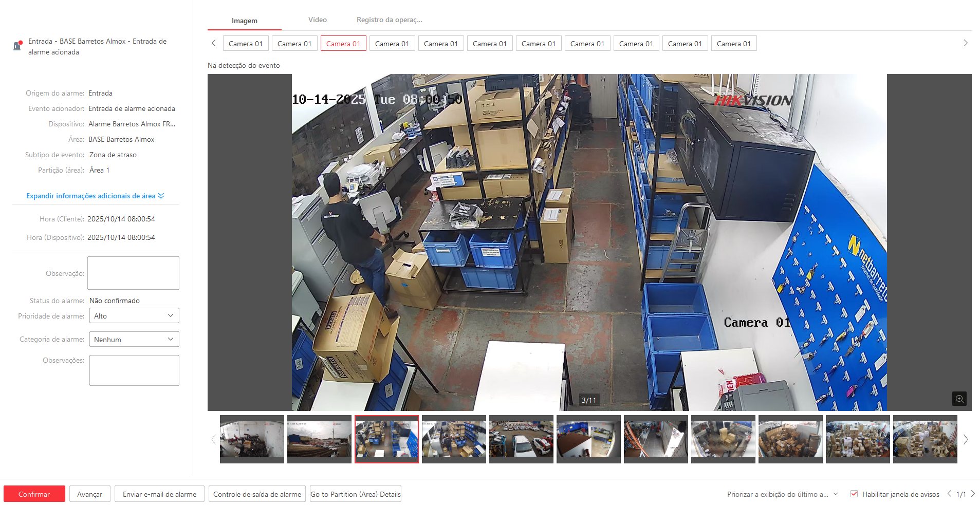This screenshot has width=980, height=505.
Task: Go to next alarm page arrow
Action: tap(973, 494)
